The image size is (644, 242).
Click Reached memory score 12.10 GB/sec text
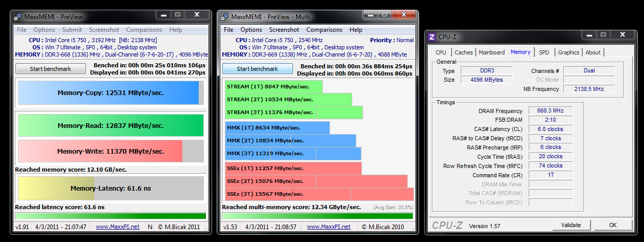pos(71,170)
